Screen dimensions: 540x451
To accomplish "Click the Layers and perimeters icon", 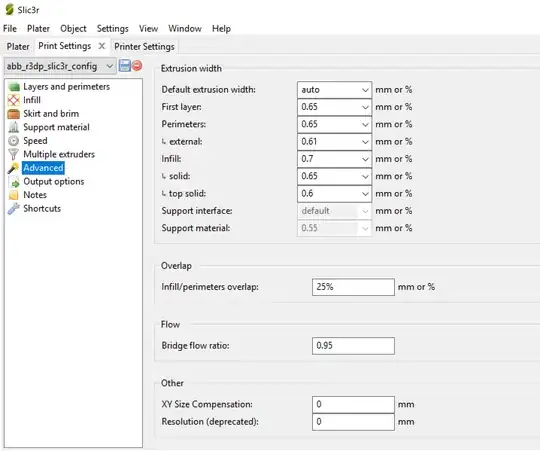I will pos(14,87).
